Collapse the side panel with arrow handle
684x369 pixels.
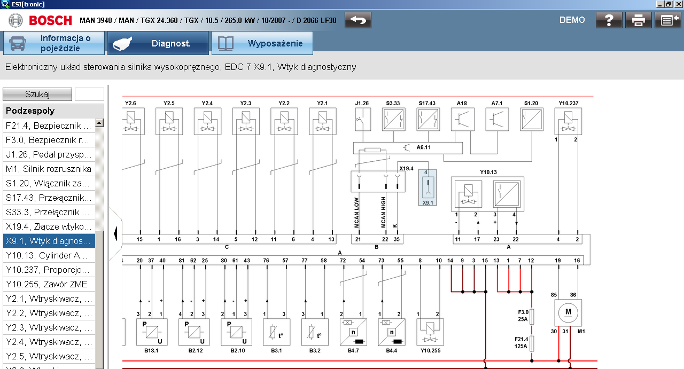116,233
